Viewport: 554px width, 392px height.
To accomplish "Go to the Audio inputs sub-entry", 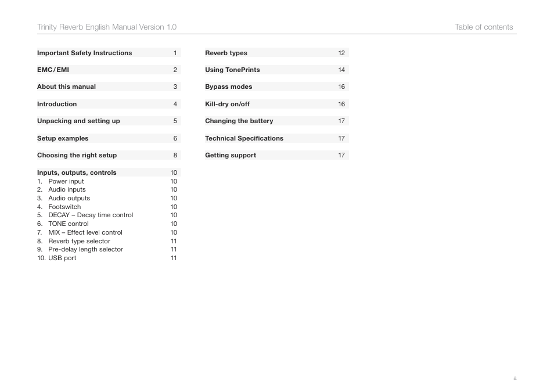I will (x=107, y=189).
